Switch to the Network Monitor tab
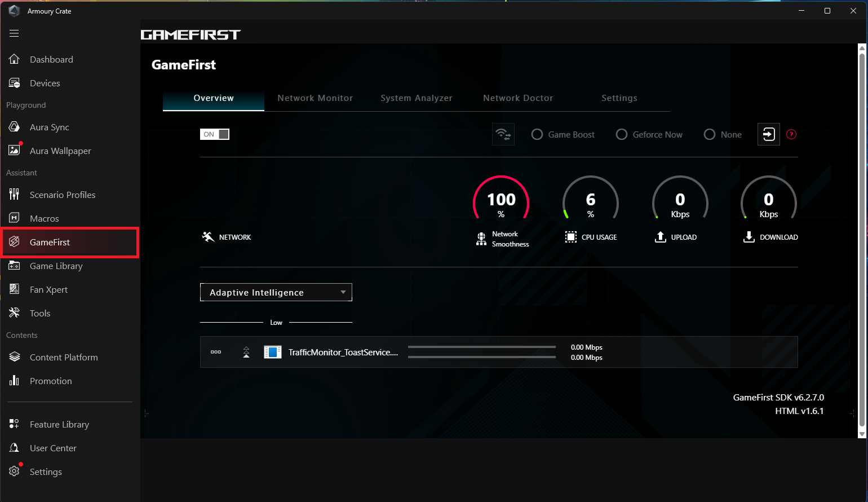Image resolution: width=868 pixels, height=502 pixels. (315, 98)
